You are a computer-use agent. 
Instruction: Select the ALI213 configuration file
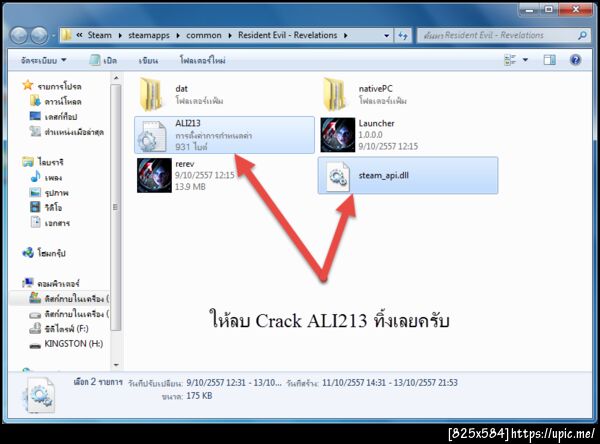(225, 135)
